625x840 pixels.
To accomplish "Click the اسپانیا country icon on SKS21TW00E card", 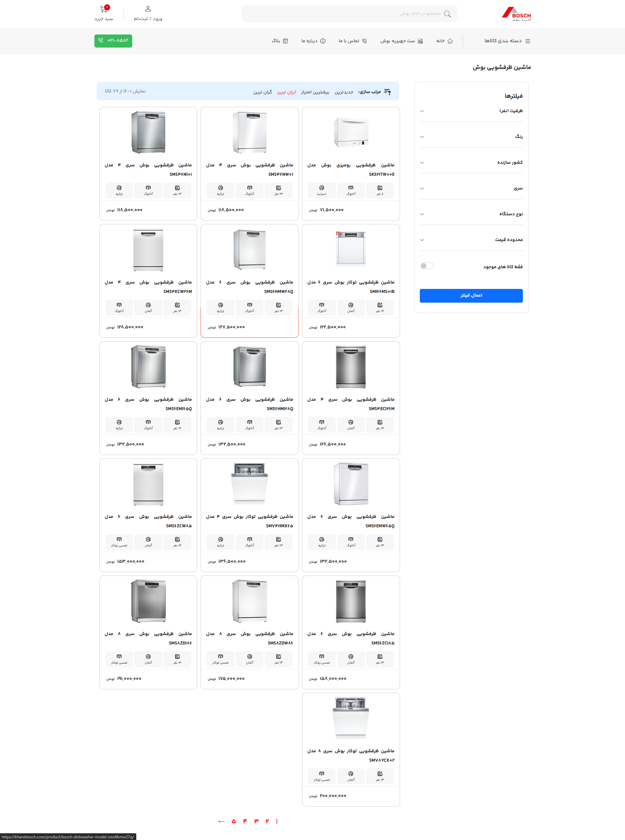I will [x=322, y=188].
